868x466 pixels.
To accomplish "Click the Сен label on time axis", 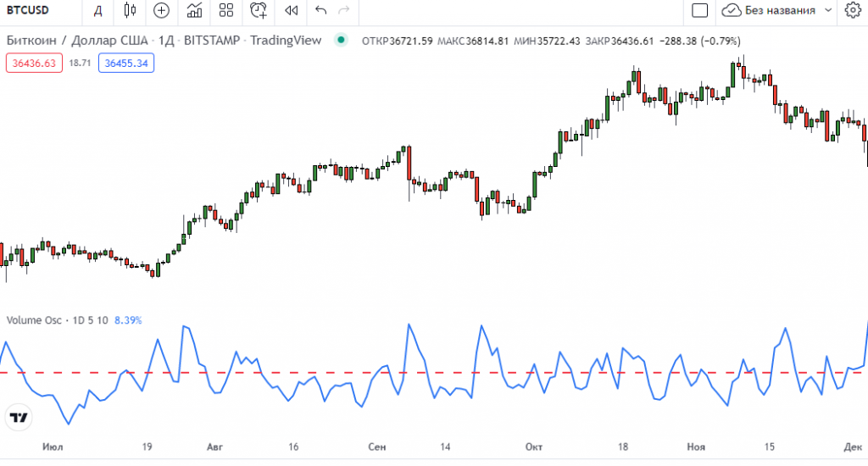I will pos(377,447).
